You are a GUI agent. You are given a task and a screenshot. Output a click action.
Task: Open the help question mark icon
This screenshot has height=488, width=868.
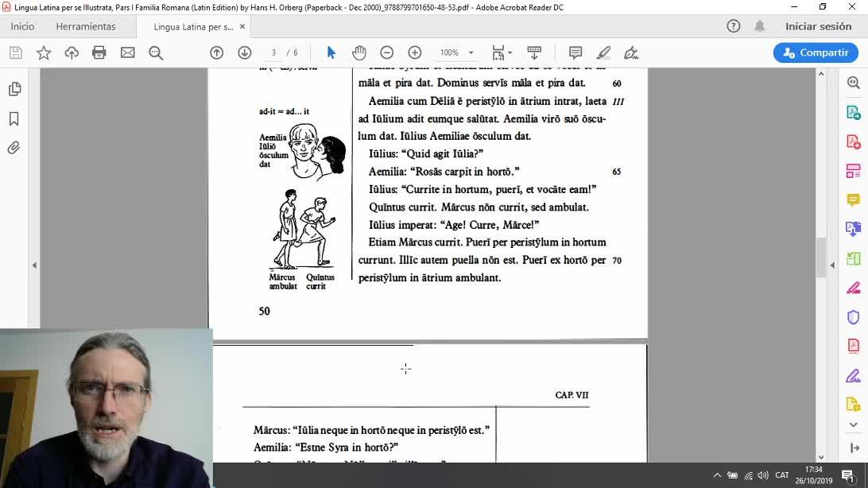pos(734,26)
